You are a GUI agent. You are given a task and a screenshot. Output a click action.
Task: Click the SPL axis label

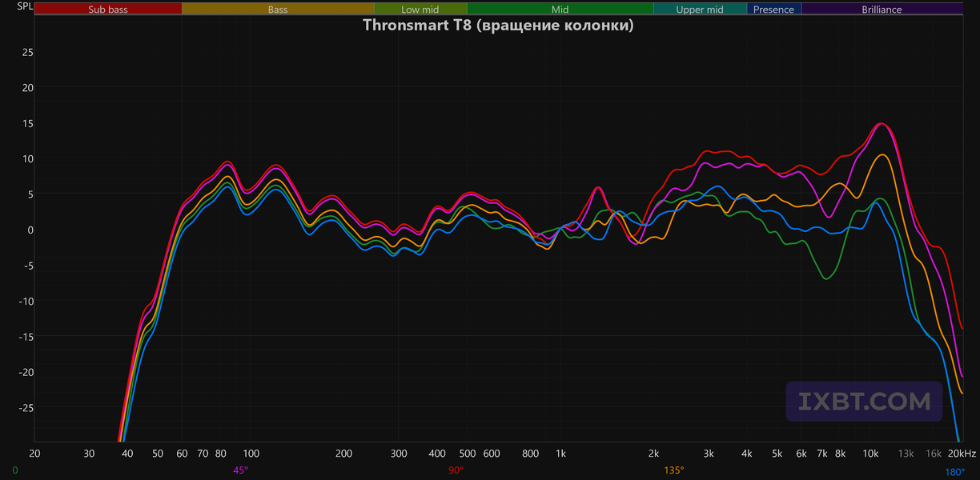(x=25, y=7)
